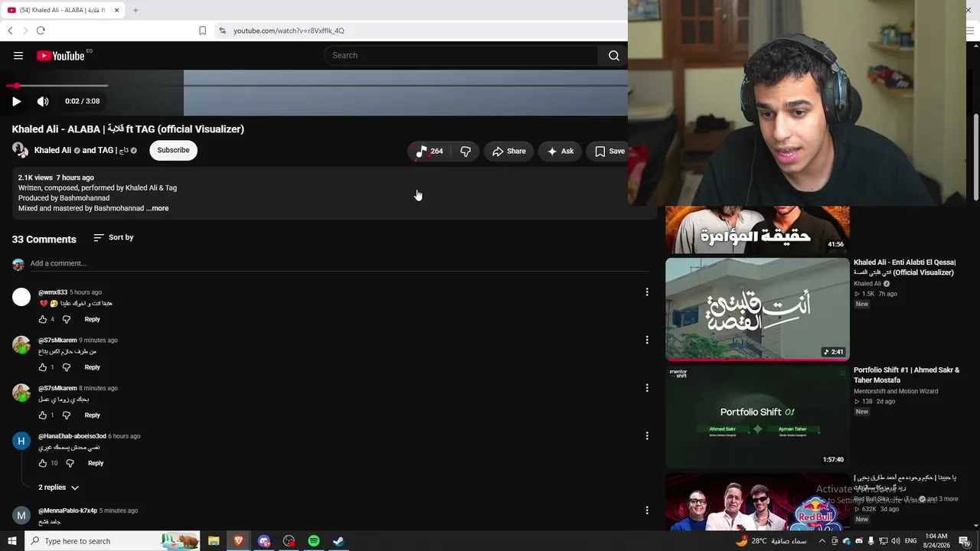
Task: Focus the youtube.com address bar URL
Action: 289,31
